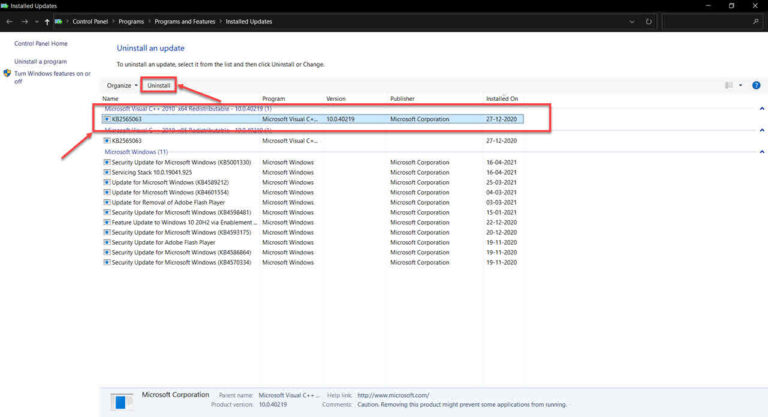Expand the address bar history dropdown
The image size is (768, 417).
pos(632,22)
